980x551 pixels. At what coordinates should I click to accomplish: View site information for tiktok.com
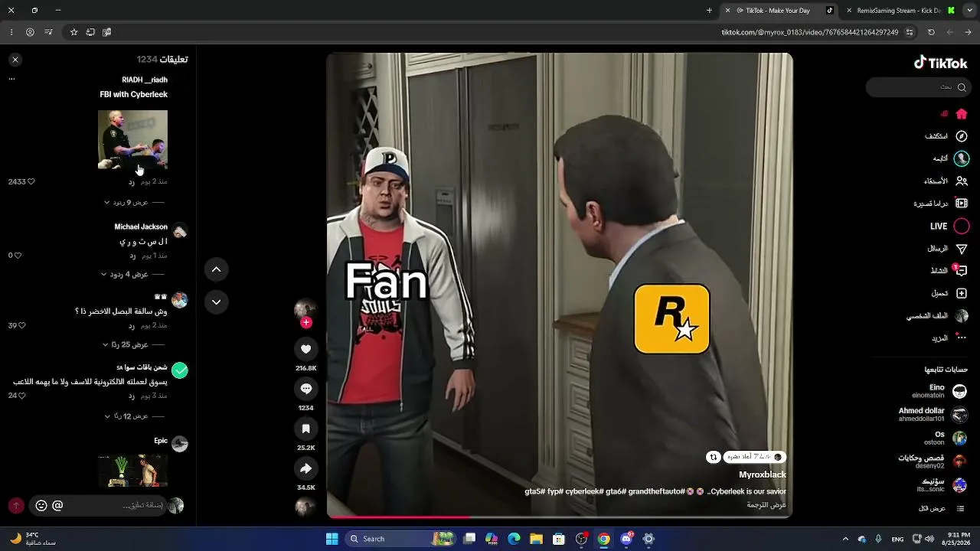tap(910, 32)
